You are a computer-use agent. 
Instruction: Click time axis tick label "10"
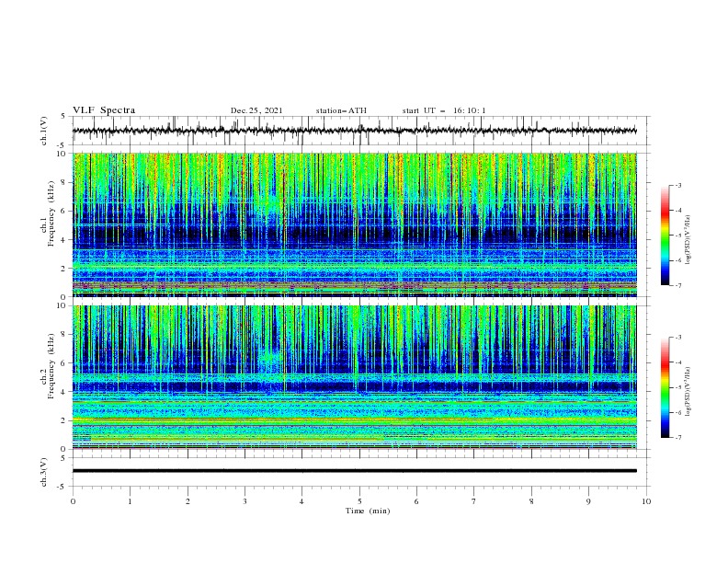(646, 501)
